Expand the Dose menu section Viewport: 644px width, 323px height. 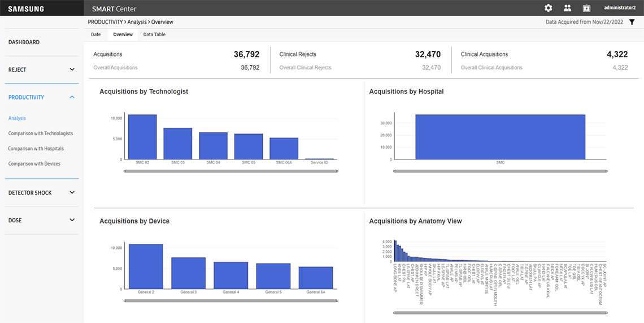72,221
